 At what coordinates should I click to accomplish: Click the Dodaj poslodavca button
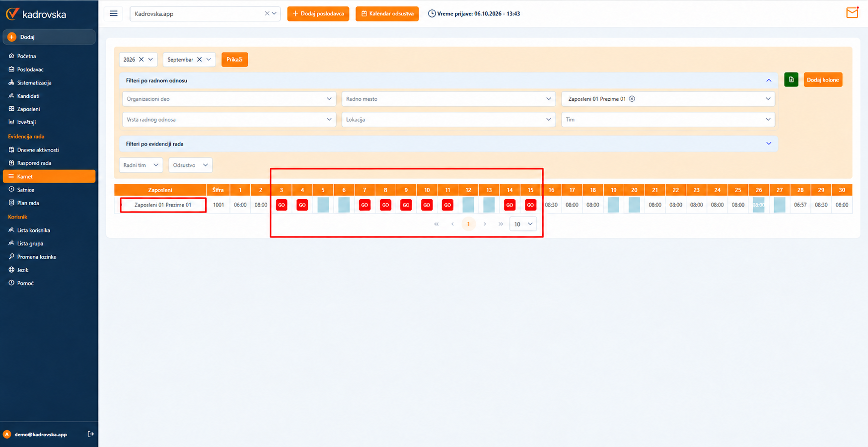pyautogui.click(x=318, y=14)
